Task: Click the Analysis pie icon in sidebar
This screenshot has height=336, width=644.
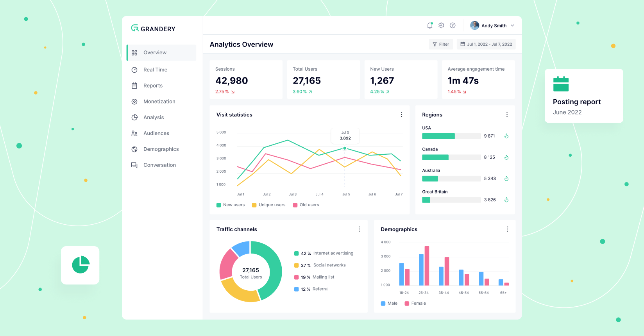Action: pos(134,117)
